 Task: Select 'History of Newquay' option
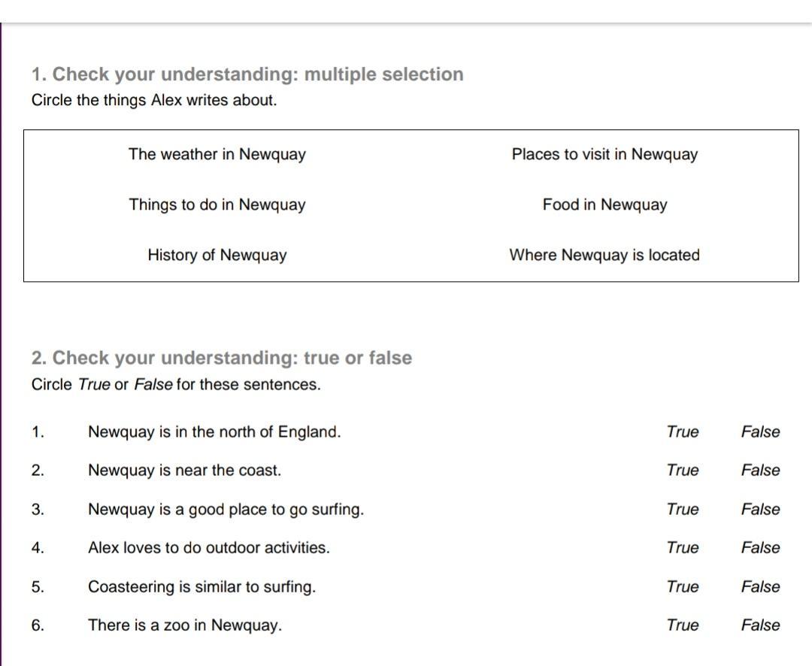coord(217,256)
